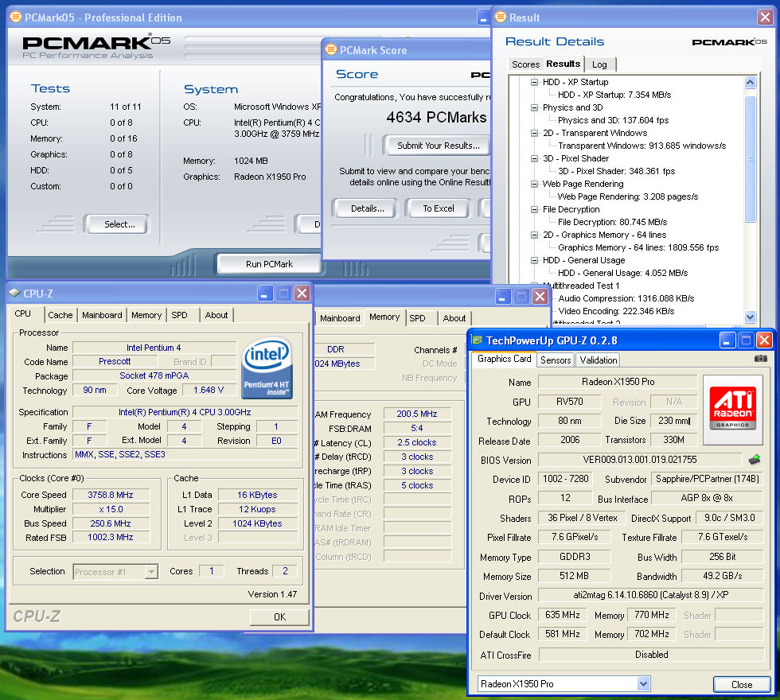
Task: Open the Processor #1 selection dropdown
Action: tap(151, 572)
